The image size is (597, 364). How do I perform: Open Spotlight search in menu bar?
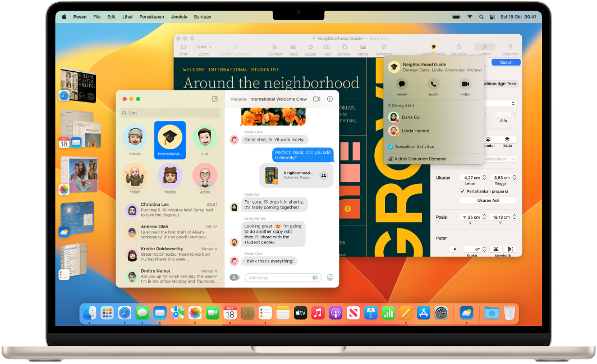click(x=481, y=17)
